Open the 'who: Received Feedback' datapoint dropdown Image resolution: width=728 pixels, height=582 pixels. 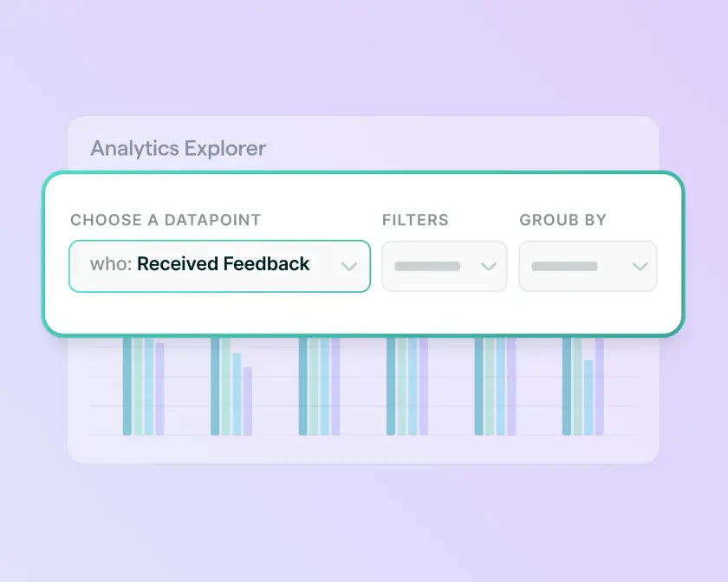point(218,266)
